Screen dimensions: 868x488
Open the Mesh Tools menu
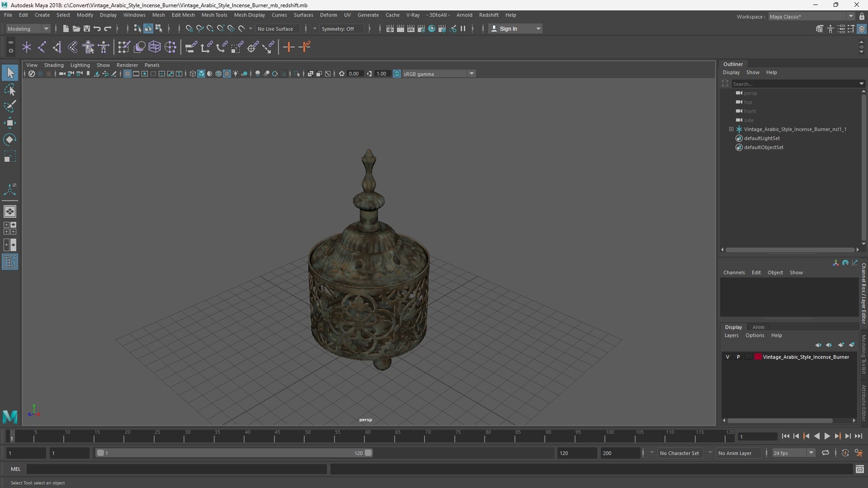click(214, 15)
